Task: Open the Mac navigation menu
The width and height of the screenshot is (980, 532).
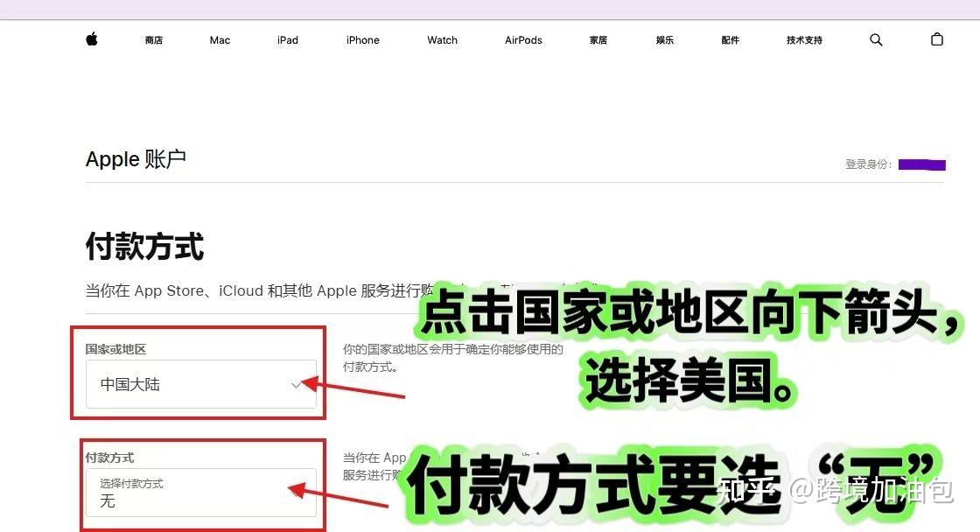Action: (219, 40)
